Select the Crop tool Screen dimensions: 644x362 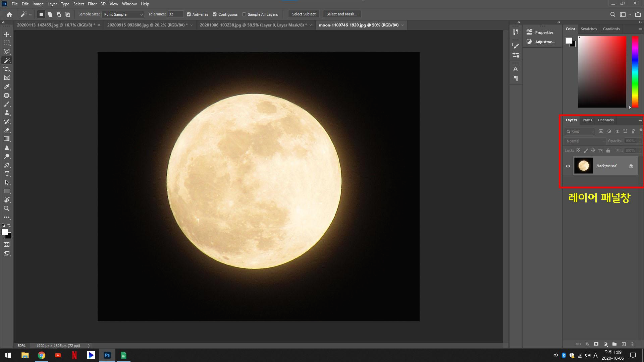7,69
